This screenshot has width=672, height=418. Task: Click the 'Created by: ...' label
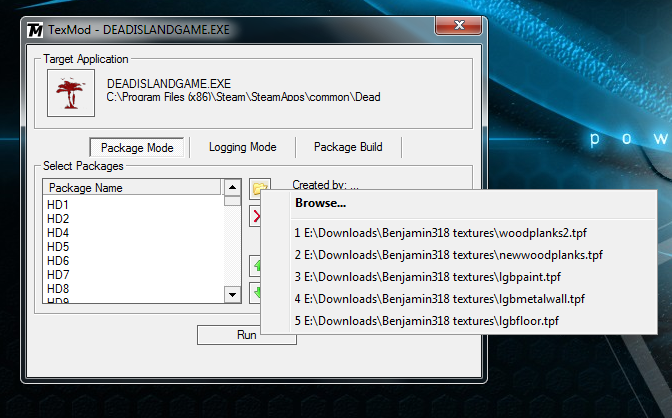coord(325,185)
